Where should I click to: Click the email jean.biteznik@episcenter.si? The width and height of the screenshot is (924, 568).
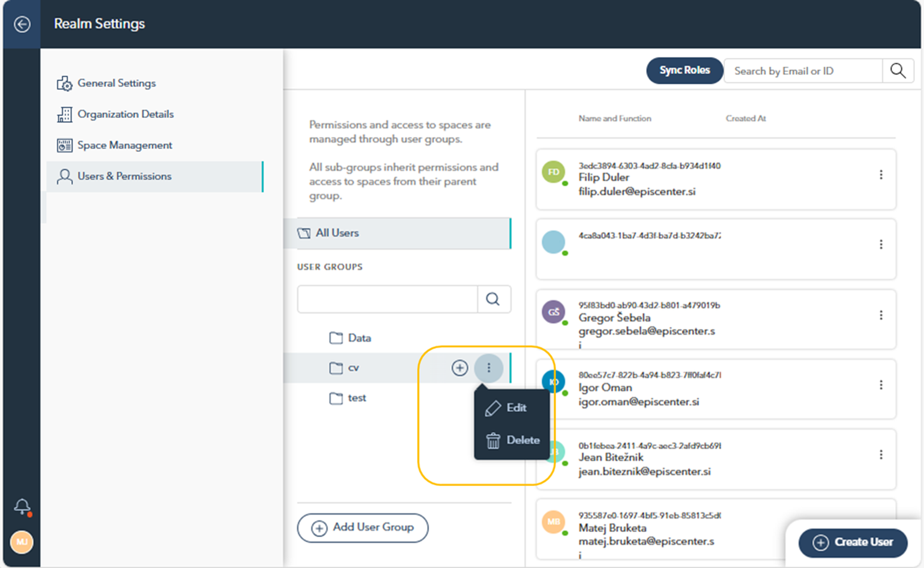click(645, 472)
